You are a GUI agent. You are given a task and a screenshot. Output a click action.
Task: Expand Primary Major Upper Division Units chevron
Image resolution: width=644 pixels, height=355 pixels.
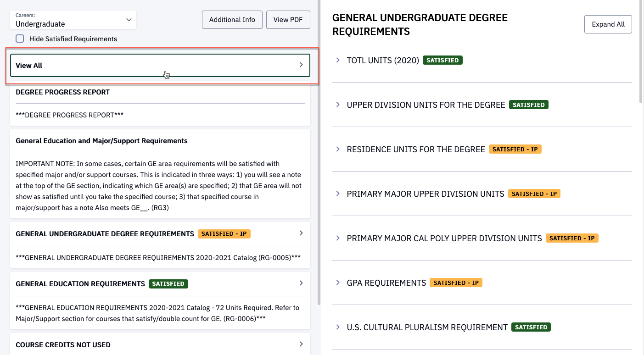[x=338, y=194]
